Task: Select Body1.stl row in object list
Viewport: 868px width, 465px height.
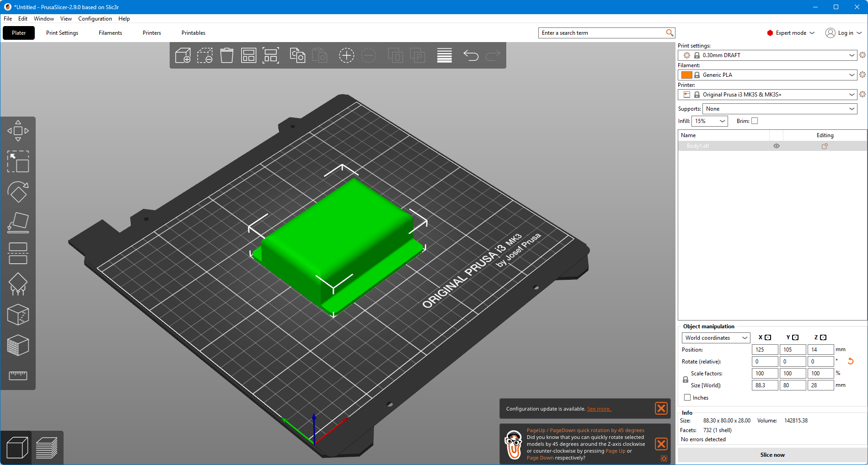Action: click(772, 146)
